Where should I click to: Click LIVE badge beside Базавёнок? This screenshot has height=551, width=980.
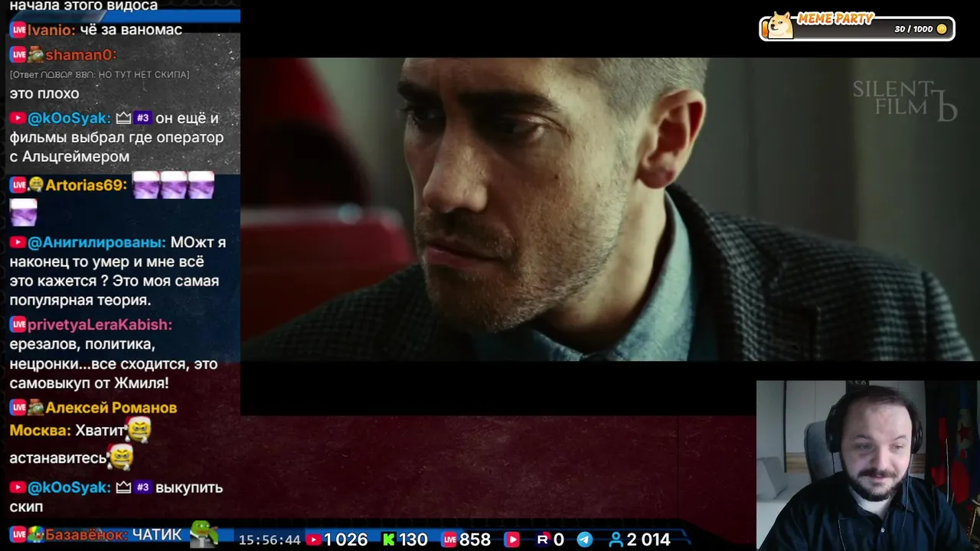tap(18, 534)
